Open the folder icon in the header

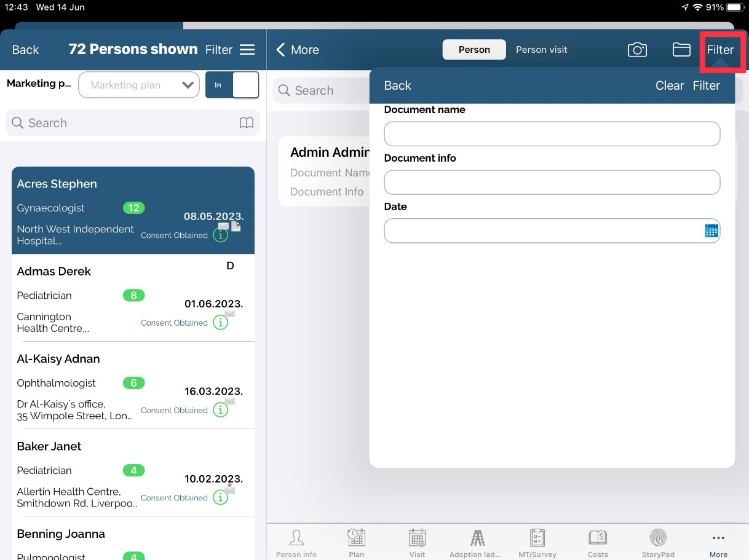[x=681, y=50]
